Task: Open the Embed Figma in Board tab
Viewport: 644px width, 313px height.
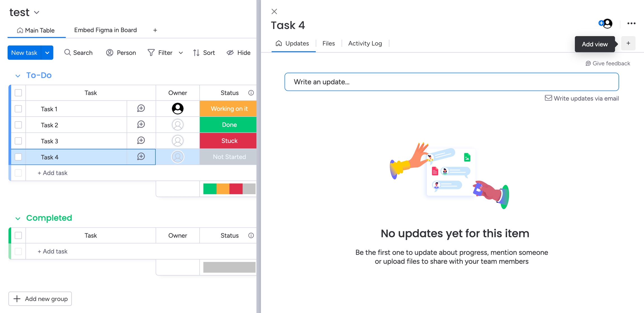Action: (x=105, y=30)
